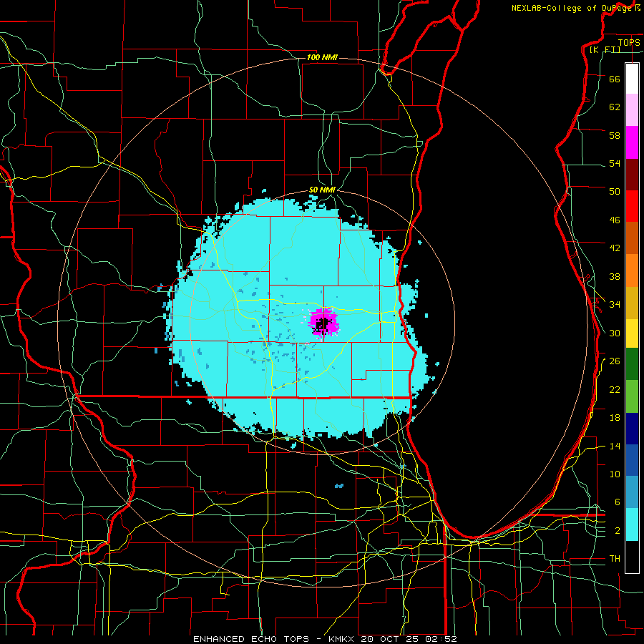Click the "ENHANCED ECHO TOPS" product title
This screenshot has height=644, width=644.
pos(251,639)
